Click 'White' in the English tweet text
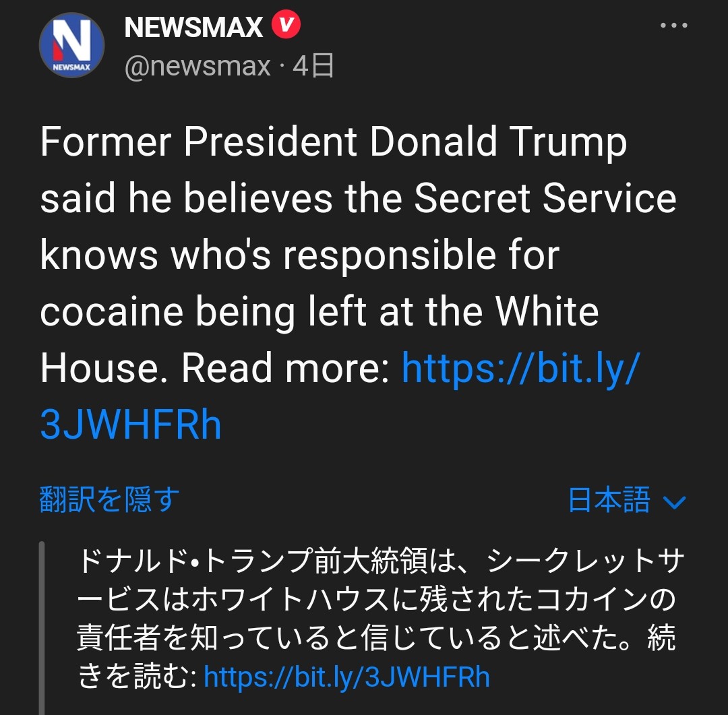 pyautogui.click(x=547, y=311)
